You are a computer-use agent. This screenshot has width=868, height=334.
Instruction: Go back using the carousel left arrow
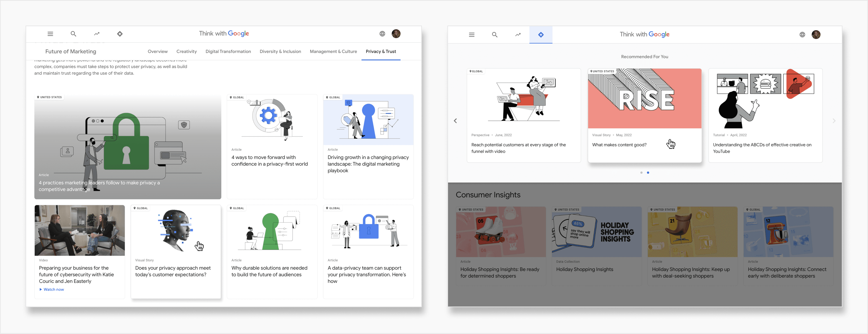click(x=455, y=121)
